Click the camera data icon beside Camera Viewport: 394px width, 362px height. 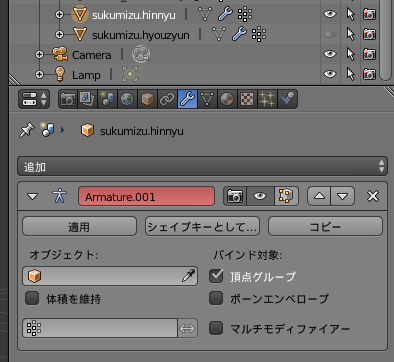(x=141, y=54)
